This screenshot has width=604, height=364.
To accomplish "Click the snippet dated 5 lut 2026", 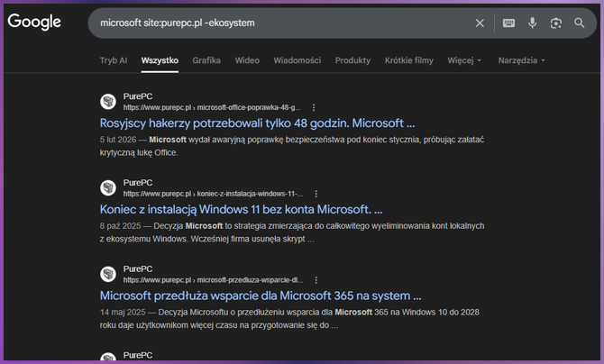I will point(291,146).
